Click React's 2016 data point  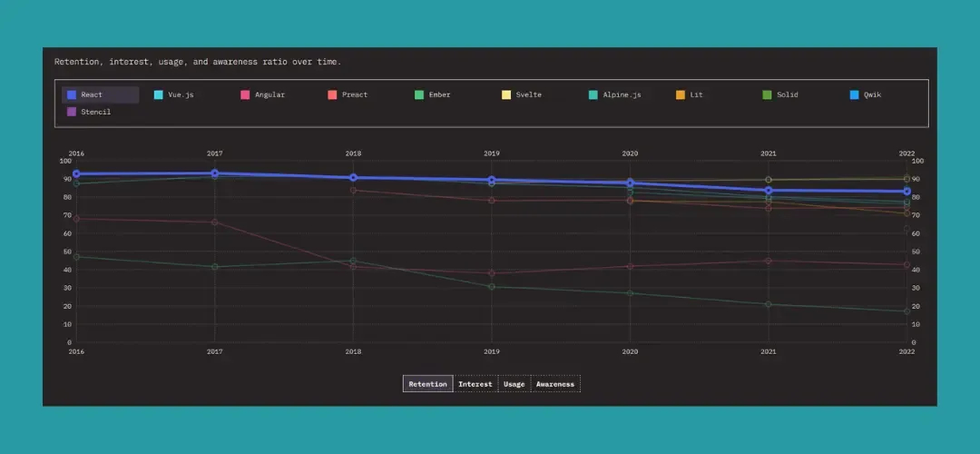pyautogui.click(x=76, y=173)
